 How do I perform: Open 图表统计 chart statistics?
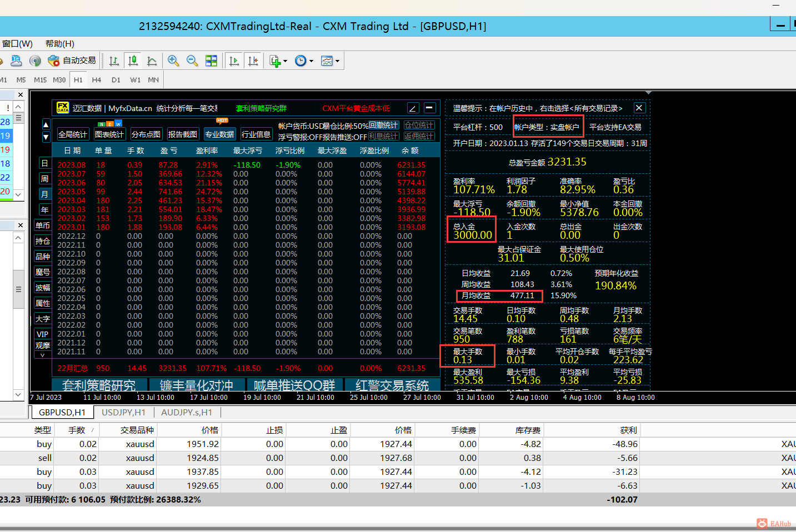point(109,134)
